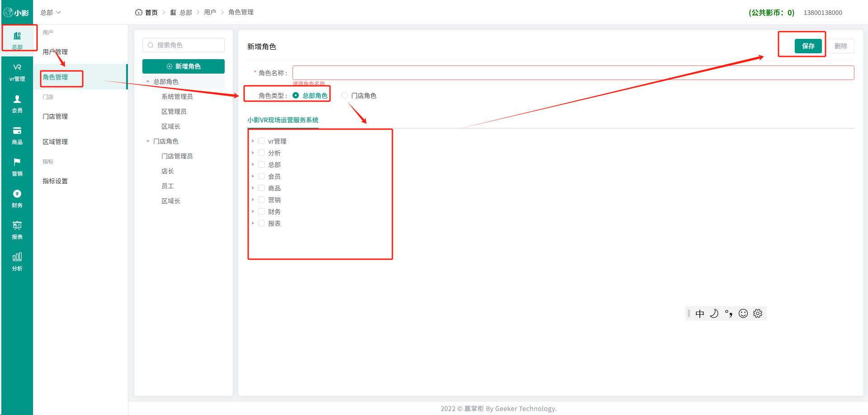This screenshot has width=868, height=415.
Task: Switch to 小影VR现场运营服务系统 tab
Action: pos(283,120)
